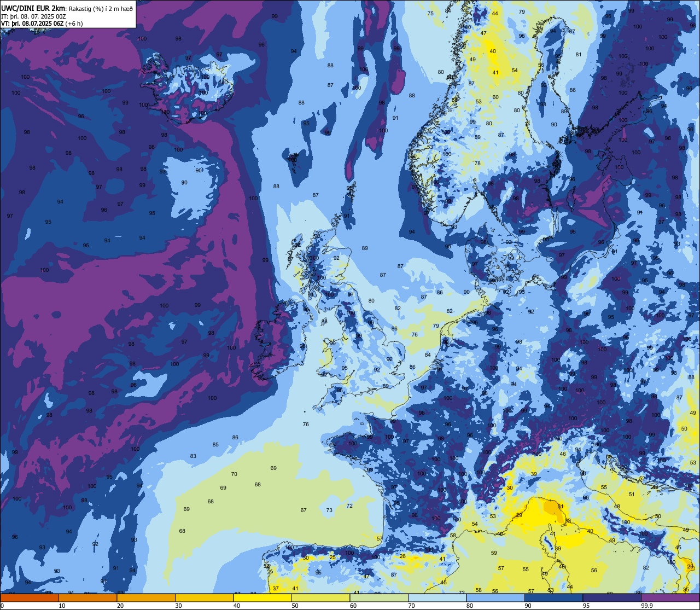Click the 80–90 light blue legend swatch
Viewport: 700px width, 610px height.
coord(495,597)
